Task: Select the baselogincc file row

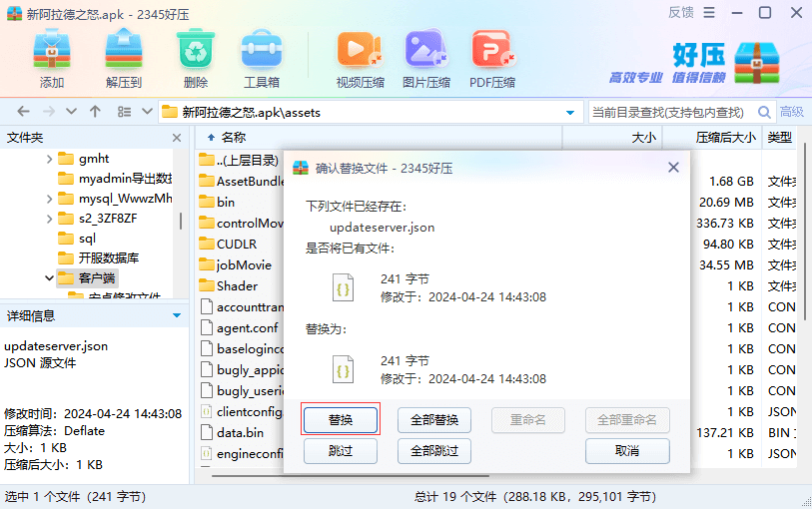Action: pyautogui.click(x=242, y=348)
